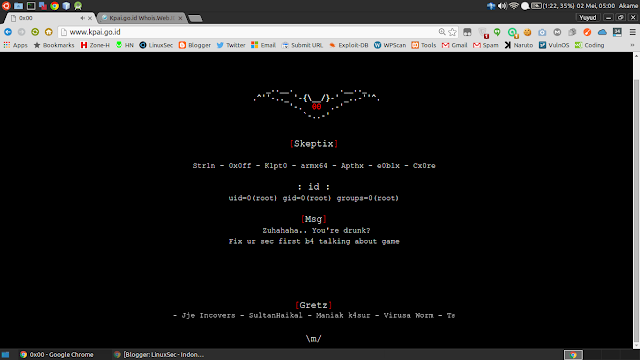640x360 pixels.
Task: Open the Exploit-DB bookmark
Action: click(349, 45)
